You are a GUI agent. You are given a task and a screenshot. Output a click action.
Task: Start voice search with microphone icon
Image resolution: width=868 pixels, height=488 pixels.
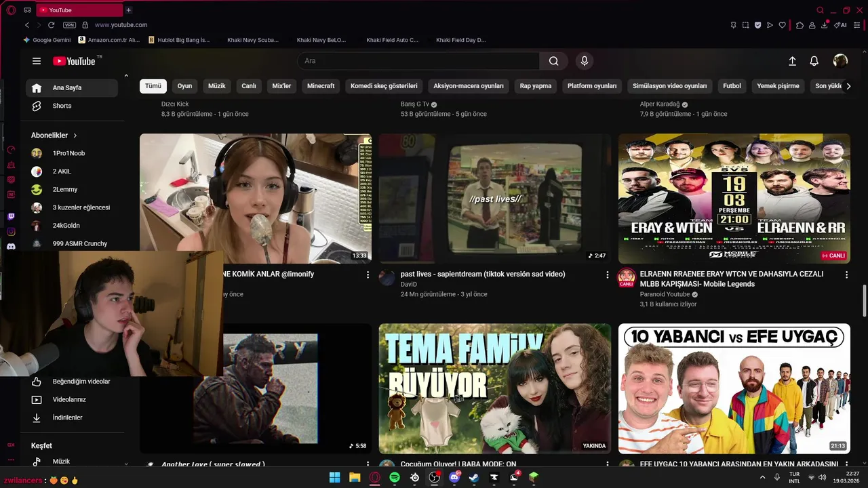tap(585, 61)
